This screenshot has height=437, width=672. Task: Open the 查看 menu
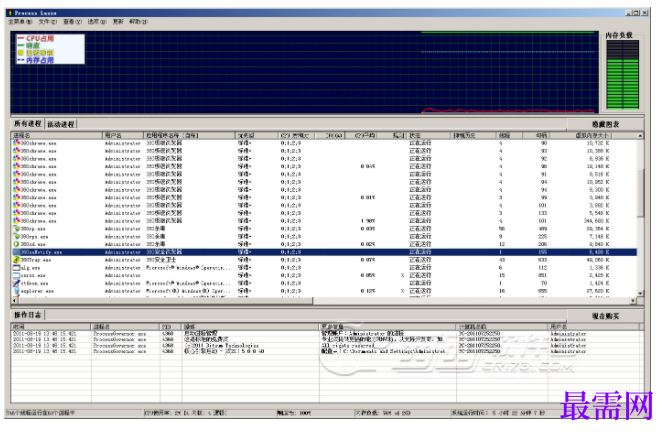coord(72,21)
